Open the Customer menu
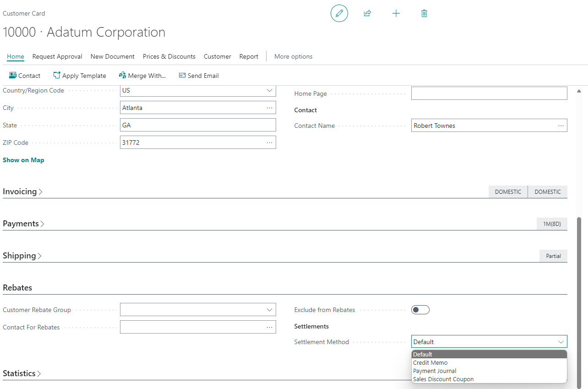This screenshot has width=588, height=389. 218,56
